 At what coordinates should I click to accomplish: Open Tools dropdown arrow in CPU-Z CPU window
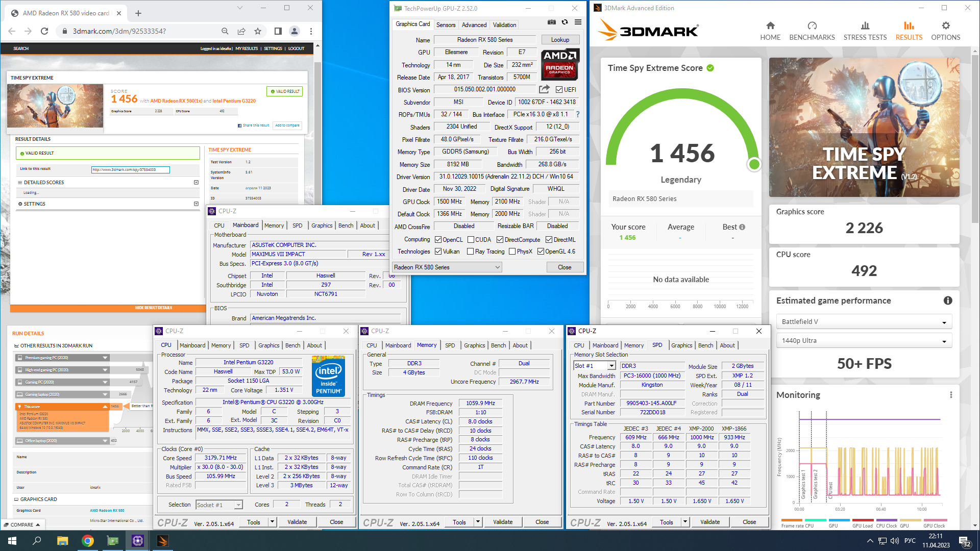273,522
